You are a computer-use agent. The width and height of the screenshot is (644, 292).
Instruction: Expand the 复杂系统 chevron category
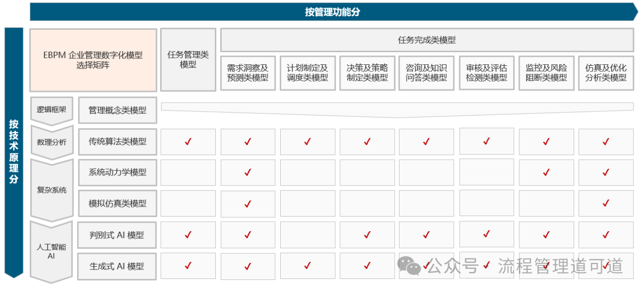point(51,190)
